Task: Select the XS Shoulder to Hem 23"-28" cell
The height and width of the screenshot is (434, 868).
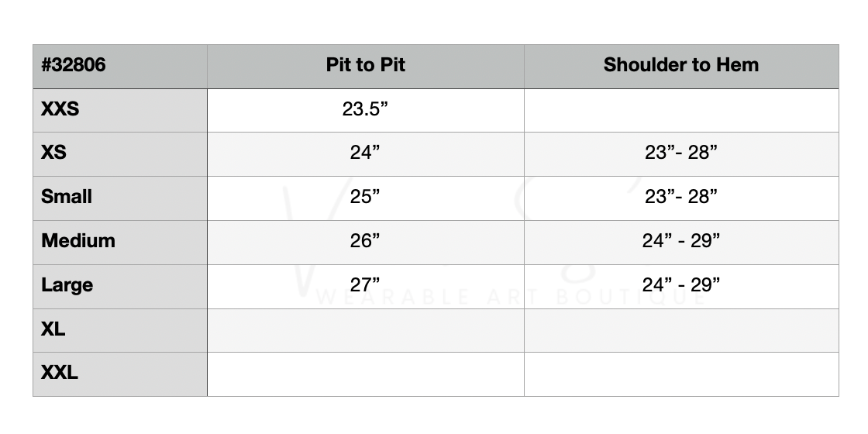Action: (x=680, y=153)
